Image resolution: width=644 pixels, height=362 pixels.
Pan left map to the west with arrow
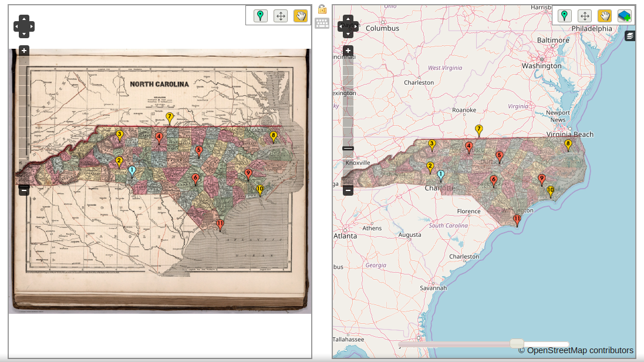click(x=17, y=26)
